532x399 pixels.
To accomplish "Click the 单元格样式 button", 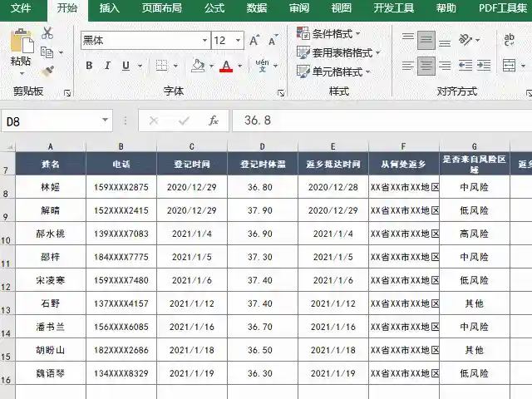I will (x=336, y=71).
